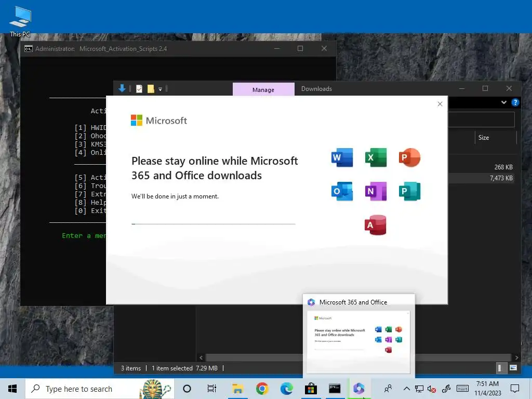Select the 7,473 KB file row
The width and height of the screenshot is (532, 399).
[x=481, y=178]
